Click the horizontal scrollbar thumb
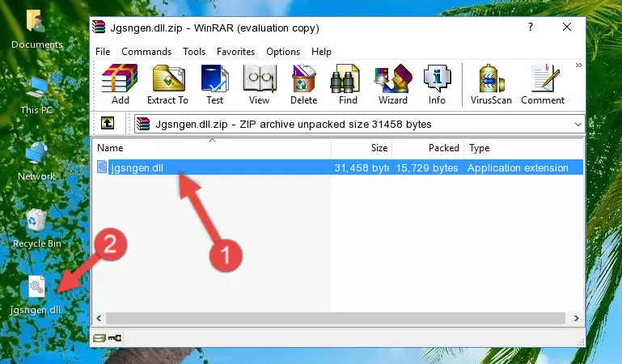The width and height of the screenshot is (622, 364). coord(336,318)
